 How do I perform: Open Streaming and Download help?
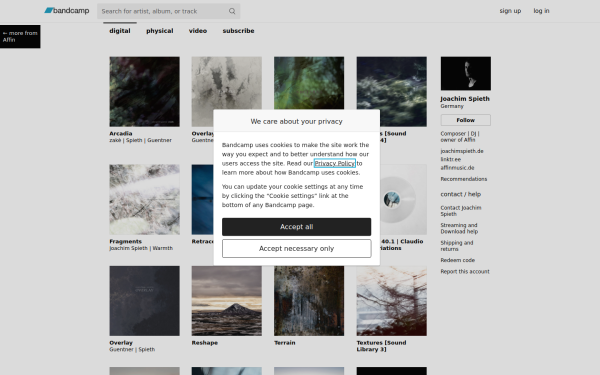[x=459, y=228]
